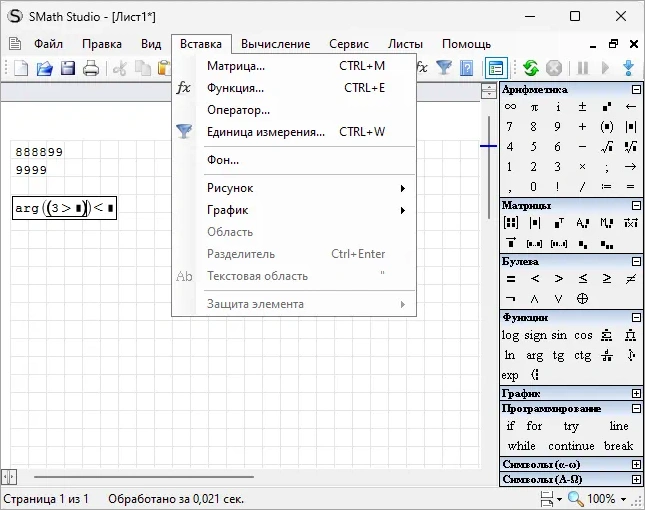Collapse the Программирование panel
This screenshot has width=645, height=510.
(x=636, y=408)
